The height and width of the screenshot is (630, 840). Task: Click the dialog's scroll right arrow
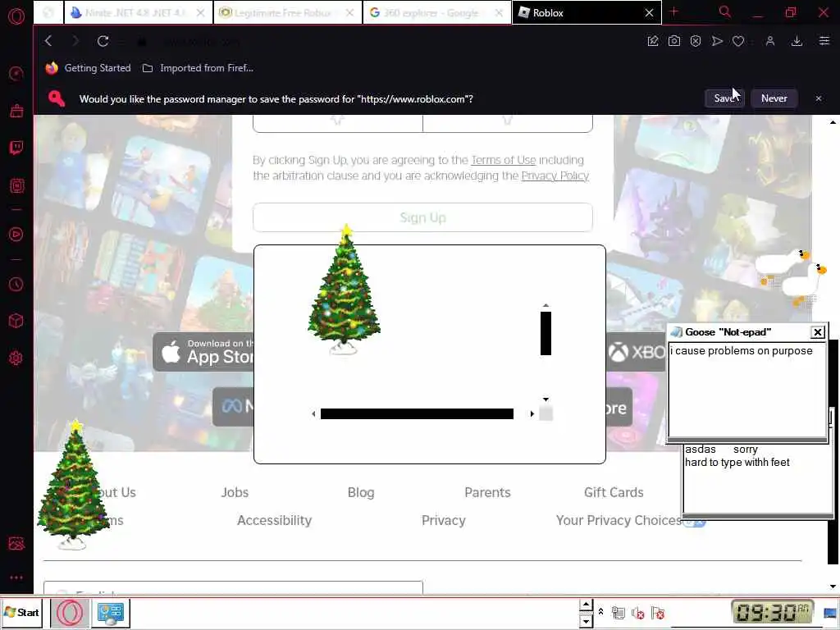pyautogui.click(x=532, y=413)
